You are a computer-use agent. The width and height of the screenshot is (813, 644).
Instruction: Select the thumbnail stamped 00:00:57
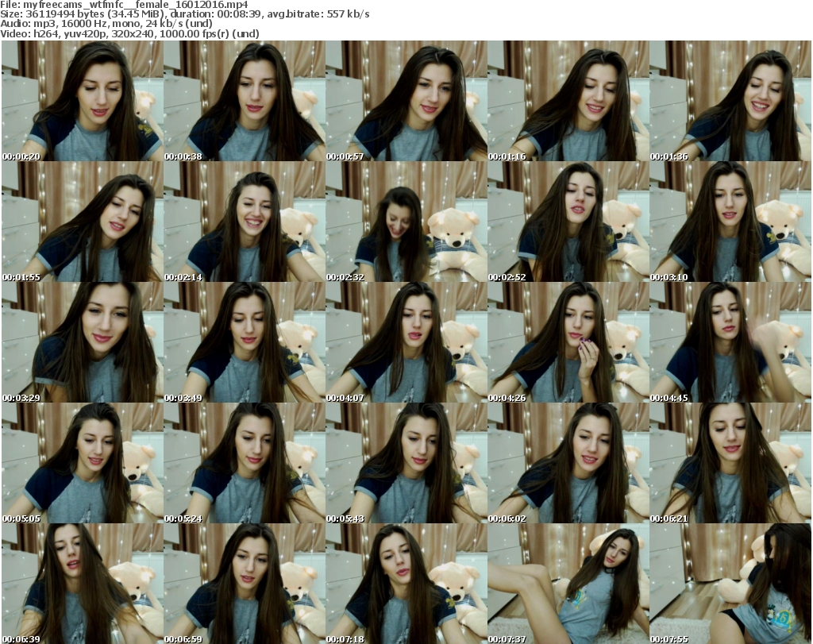coord(406,101)
